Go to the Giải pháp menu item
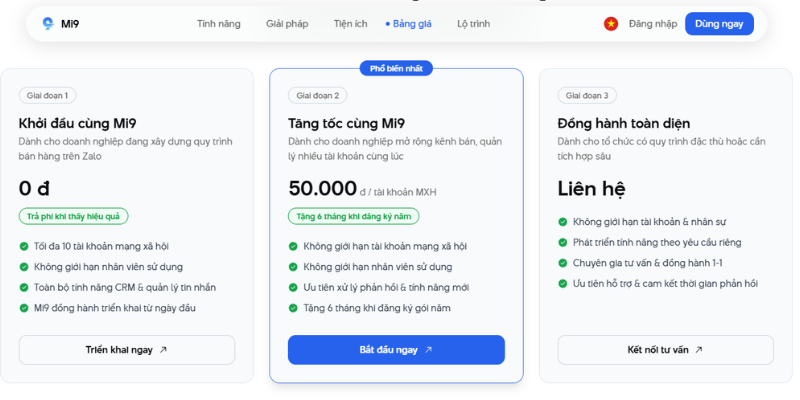The width and height of the screenshot is (800, 400). (x=287, y=23)
